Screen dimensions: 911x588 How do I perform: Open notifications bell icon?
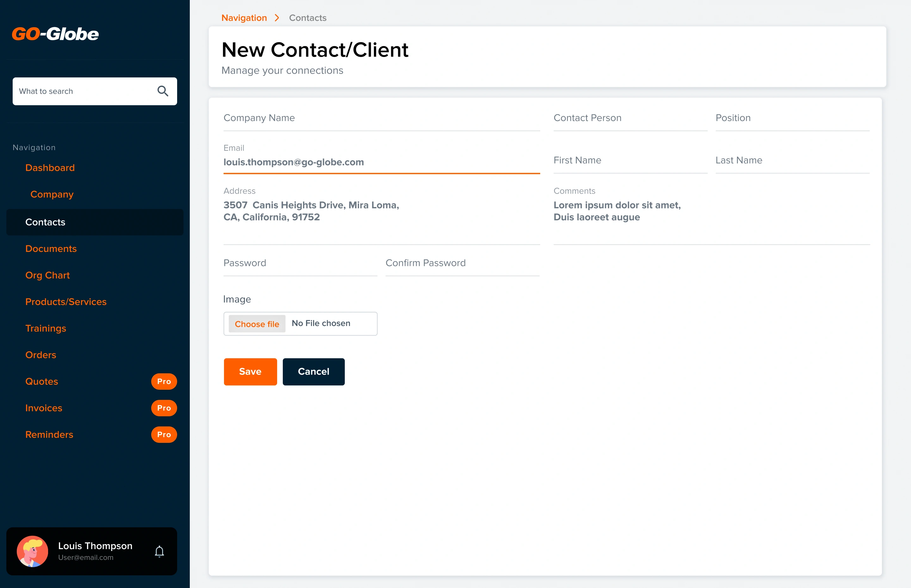click(159, 551)
